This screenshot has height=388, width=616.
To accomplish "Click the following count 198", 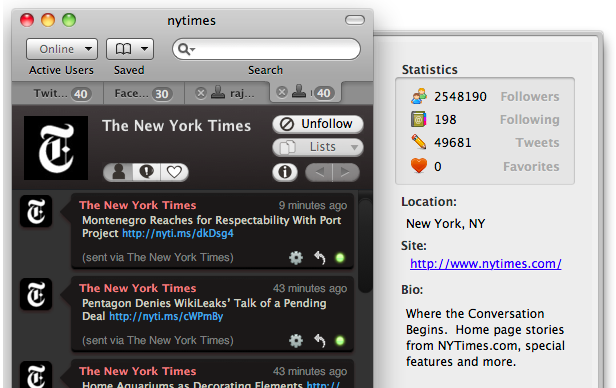I will click(445, 119).
